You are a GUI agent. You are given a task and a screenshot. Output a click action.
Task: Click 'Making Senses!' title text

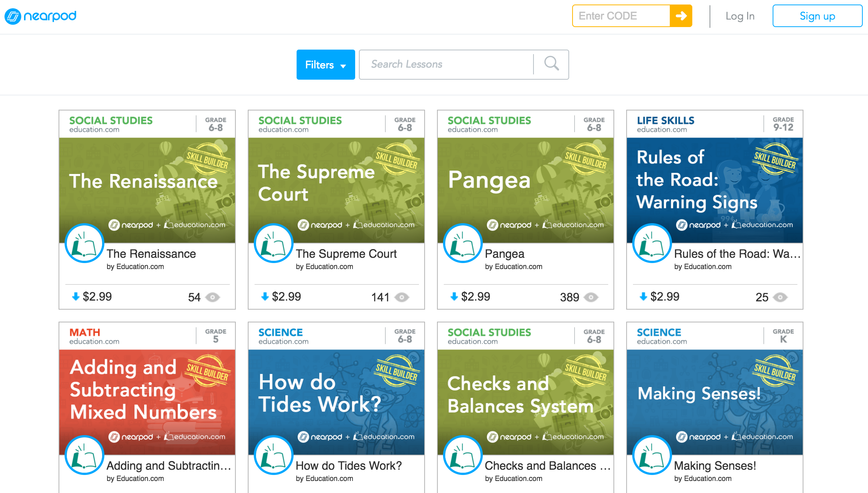715,466
